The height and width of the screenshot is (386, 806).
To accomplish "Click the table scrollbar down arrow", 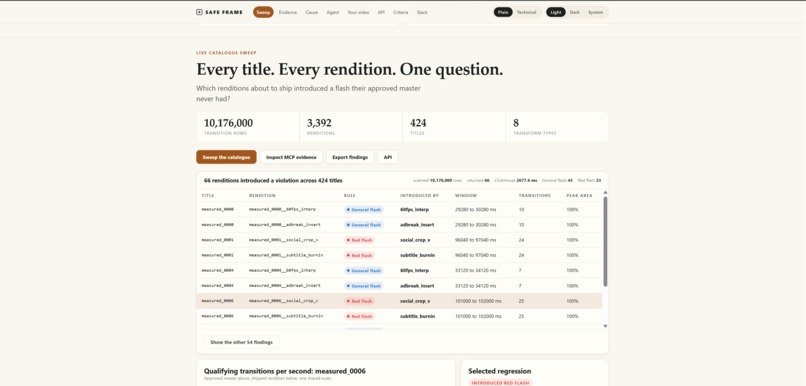I will 605,326.
